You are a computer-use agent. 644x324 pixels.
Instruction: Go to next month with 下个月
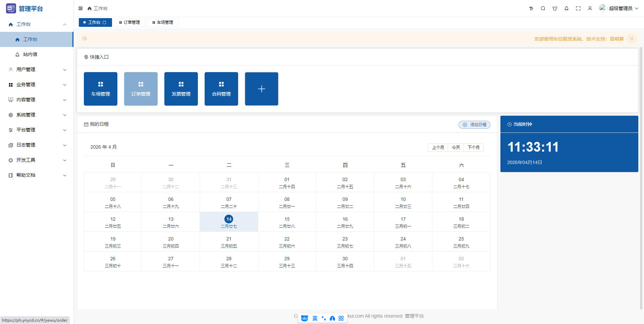click(474, 148)
